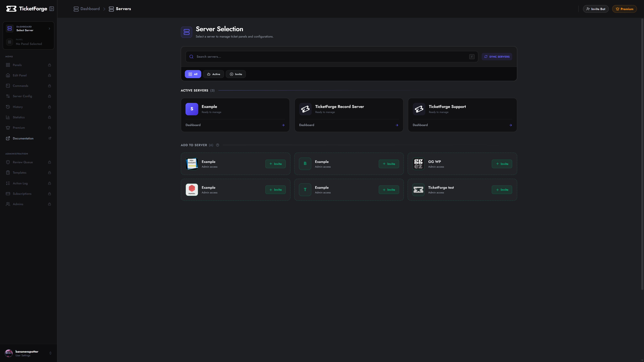Screen dimensions: 644x362
Task: Open the TicketForge Record Server card
Action: (349, 115)
